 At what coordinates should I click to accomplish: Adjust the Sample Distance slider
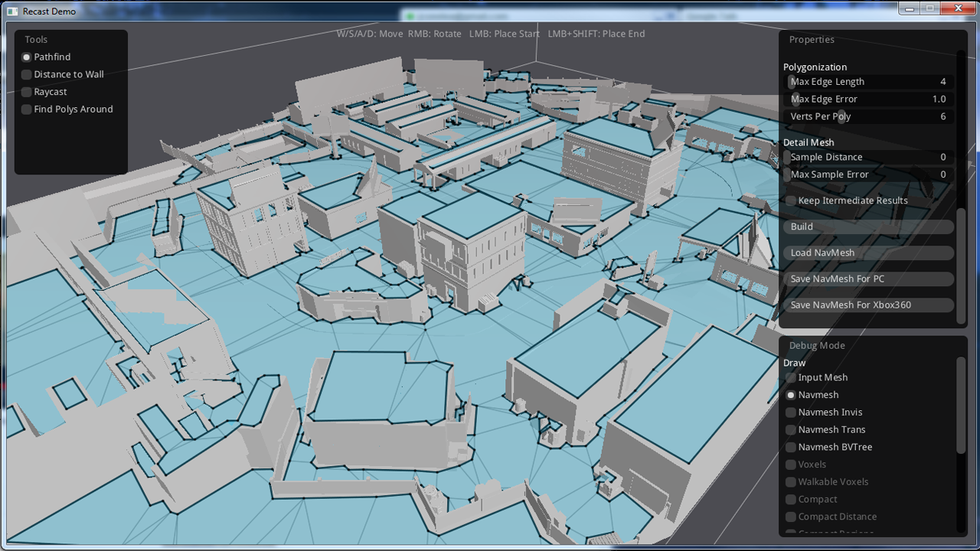click(868, 157)
